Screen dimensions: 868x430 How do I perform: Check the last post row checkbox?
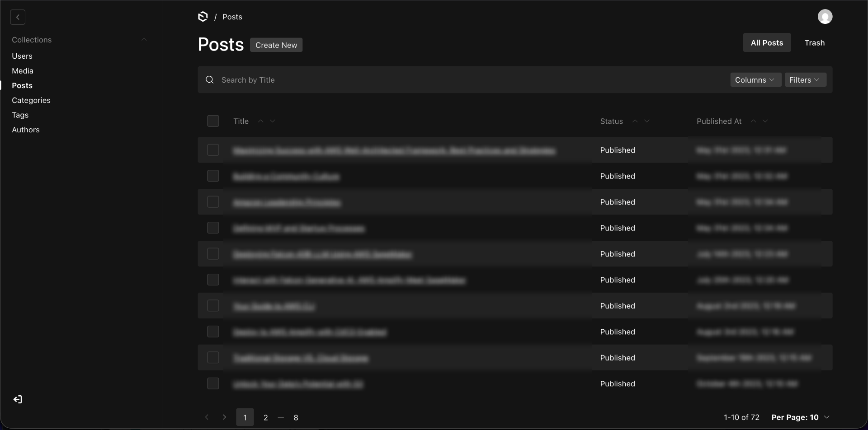[213, 383]
